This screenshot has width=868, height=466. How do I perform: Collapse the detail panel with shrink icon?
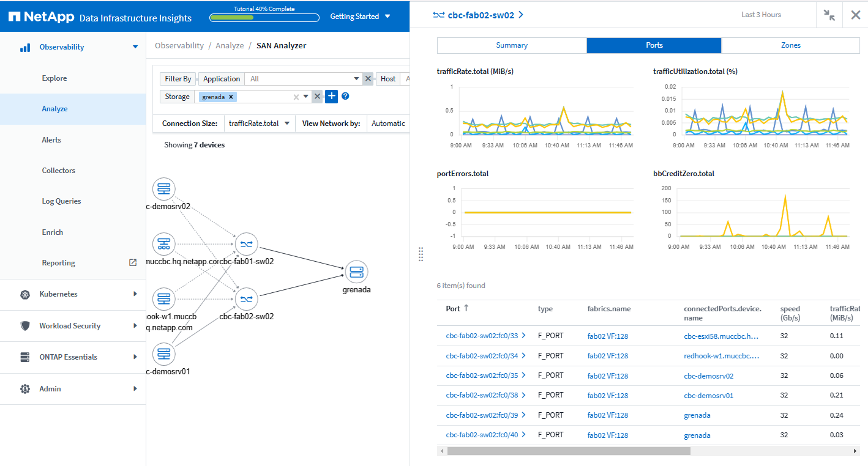tap(829, 15)
